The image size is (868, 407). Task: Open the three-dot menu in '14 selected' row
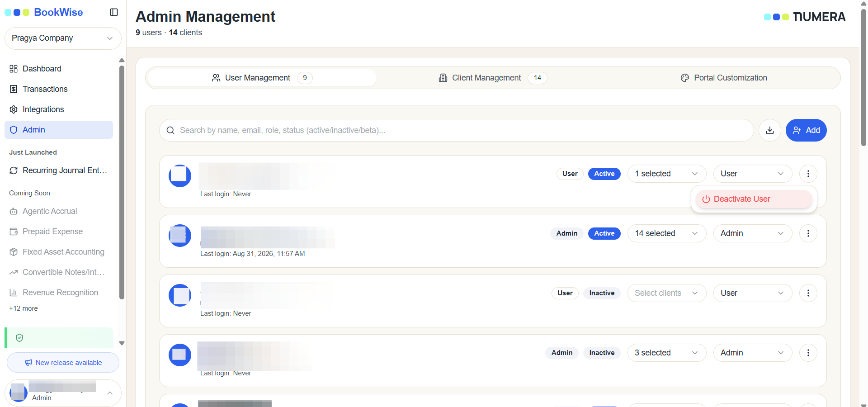pos(808,233)
